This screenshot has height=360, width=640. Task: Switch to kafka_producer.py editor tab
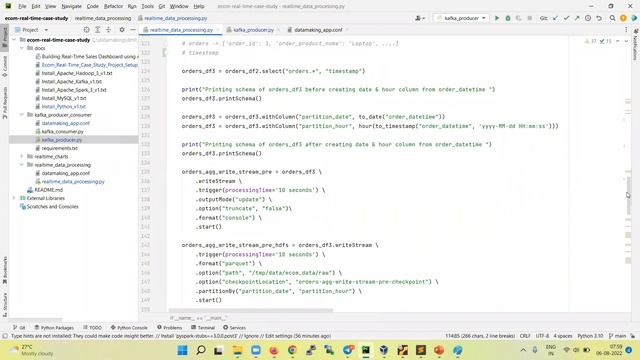click(x=253, y=30)
